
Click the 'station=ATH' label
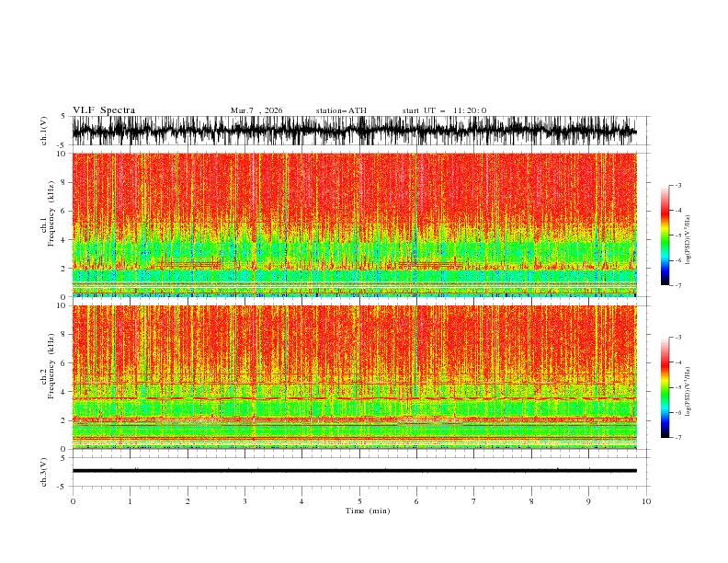click(341, 110)
